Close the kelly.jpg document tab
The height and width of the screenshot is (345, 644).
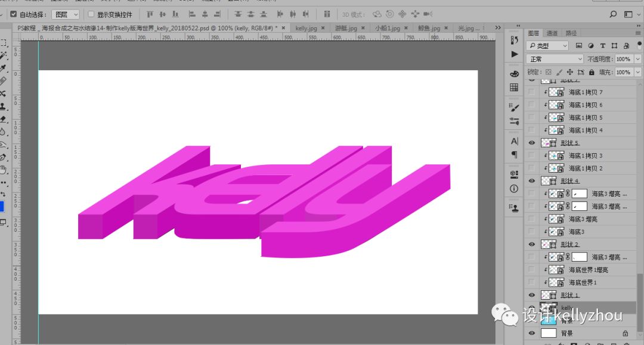323,29
